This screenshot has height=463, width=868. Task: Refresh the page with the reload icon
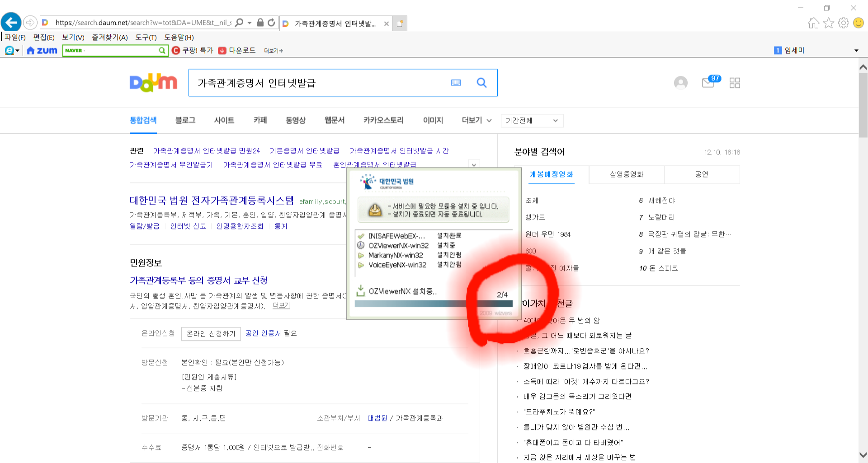point(271,23)
